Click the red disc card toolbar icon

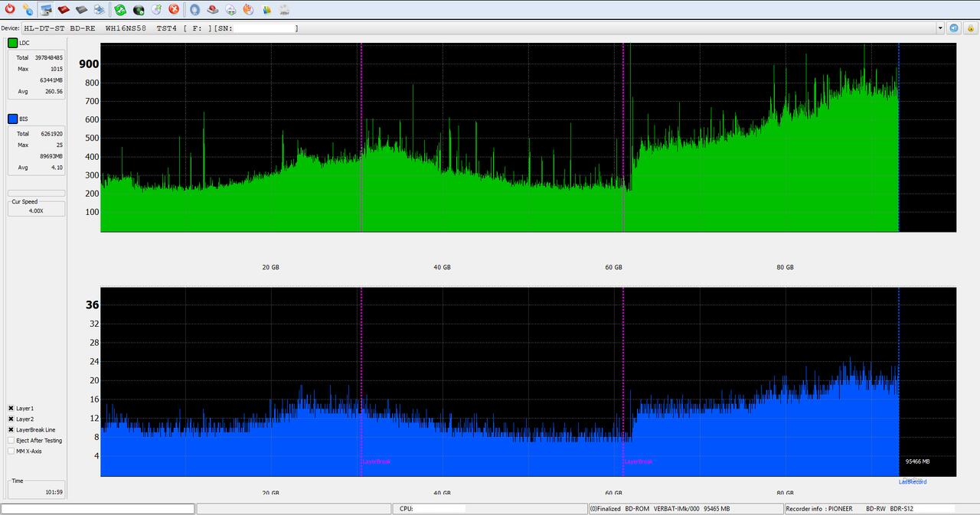(64, 9)
